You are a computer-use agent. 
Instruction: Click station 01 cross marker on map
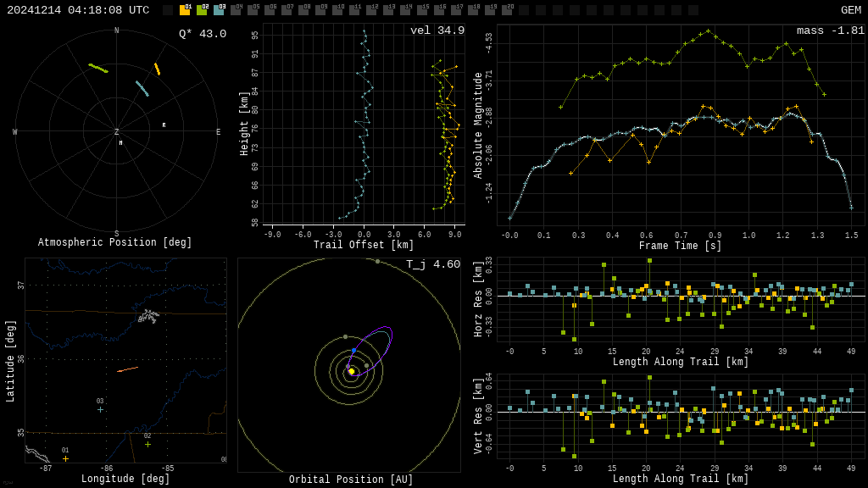tap(65, 459)
